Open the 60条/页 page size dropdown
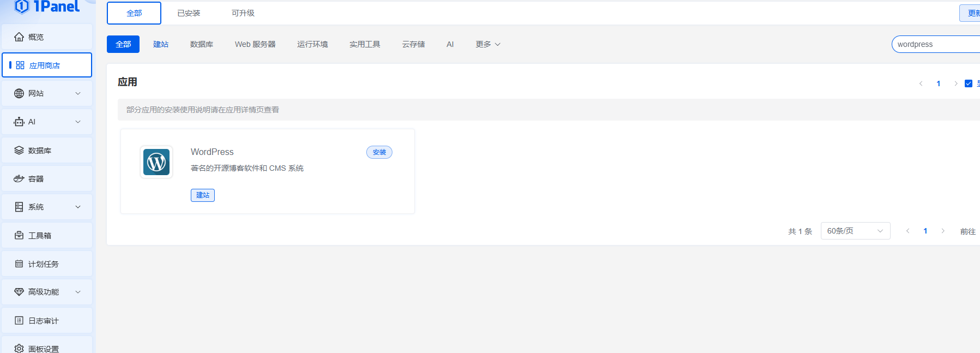 click(855, 231)
